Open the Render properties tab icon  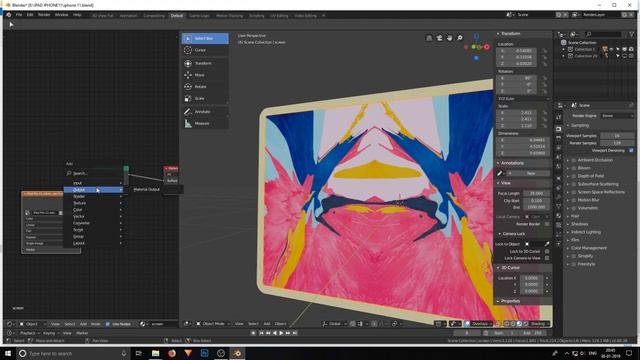(x=558, y=129)
